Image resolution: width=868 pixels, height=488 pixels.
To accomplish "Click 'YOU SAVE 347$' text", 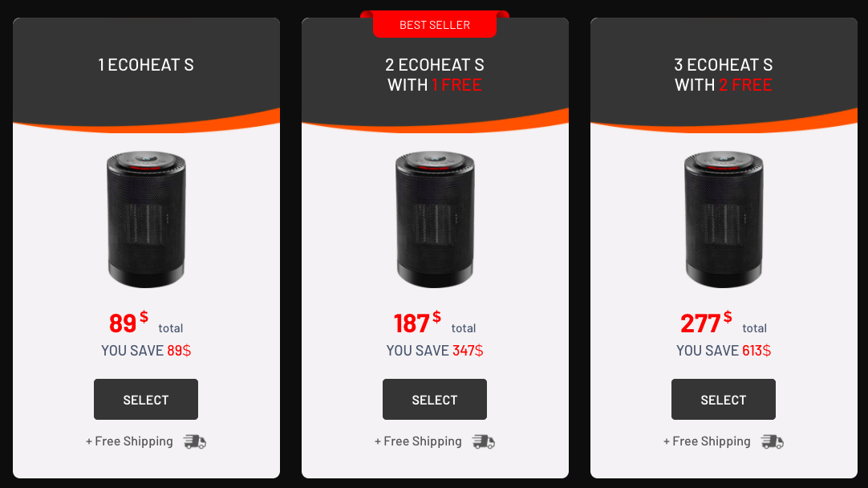I will coord(435,351).
